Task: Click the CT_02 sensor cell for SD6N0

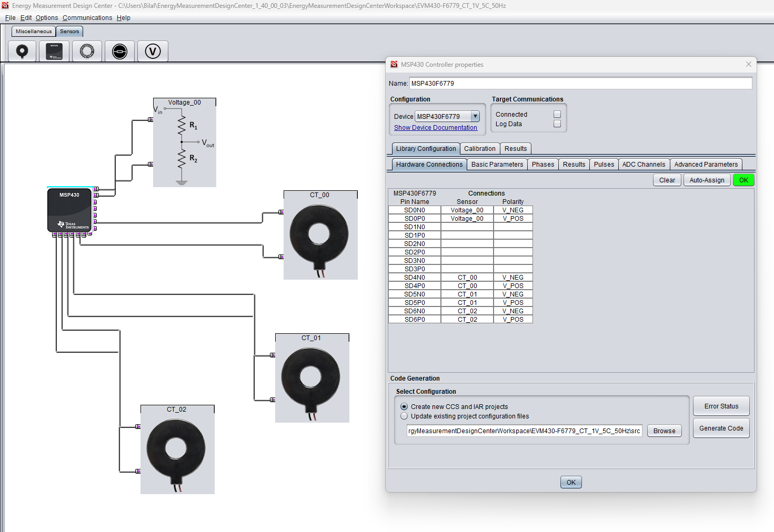Action: tap(467, 311)
